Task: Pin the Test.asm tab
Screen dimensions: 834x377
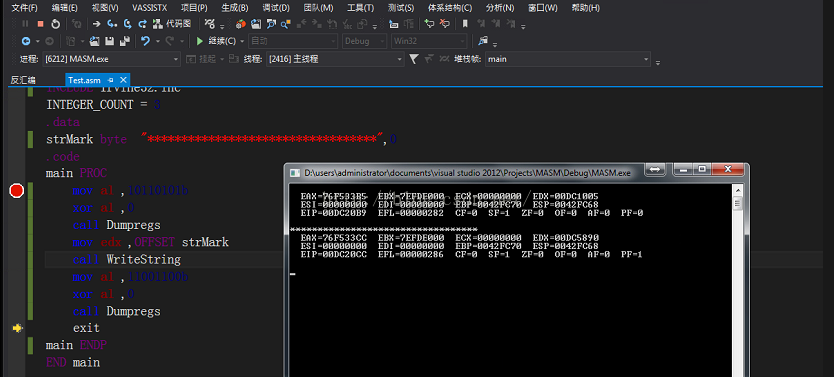Action: 111,80
